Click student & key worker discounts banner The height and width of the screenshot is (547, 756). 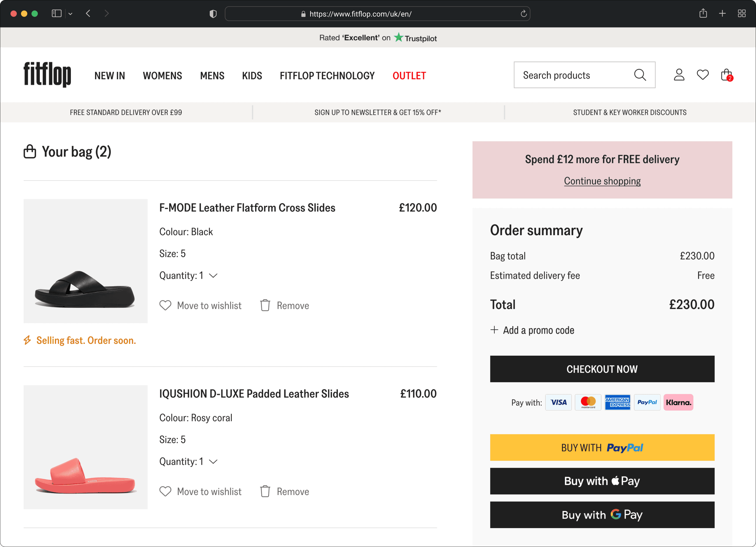630,112
